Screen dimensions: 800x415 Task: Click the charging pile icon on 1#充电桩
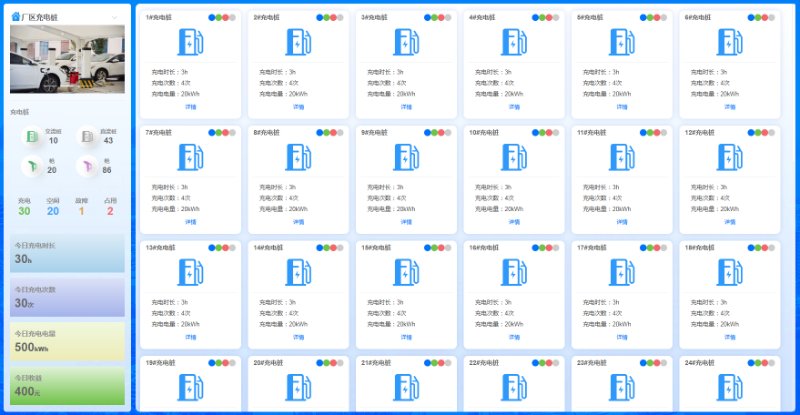[x=190, y=42]
